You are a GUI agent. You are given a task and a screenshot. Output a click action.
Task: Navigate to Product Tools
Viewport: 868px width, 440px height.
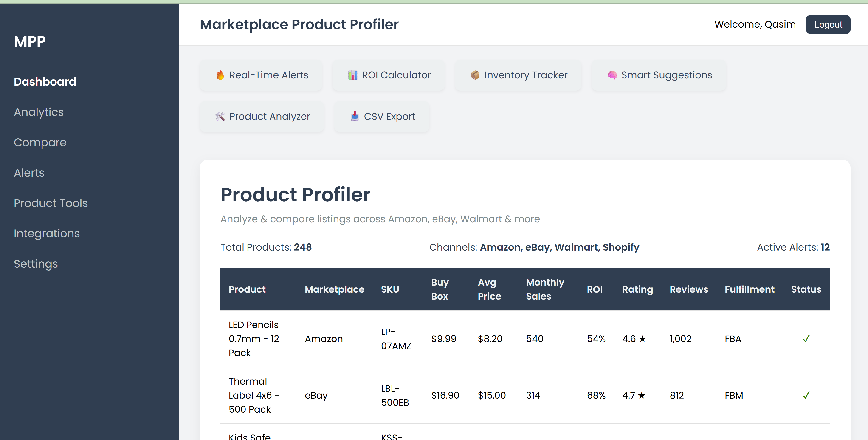pyautogui.click(x=51, y=203)
